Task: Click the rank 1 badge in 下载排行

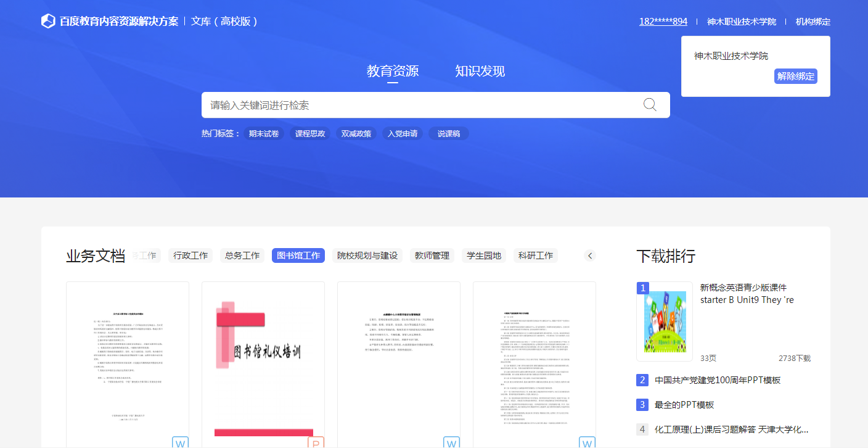Action: [x=643, y=288]
